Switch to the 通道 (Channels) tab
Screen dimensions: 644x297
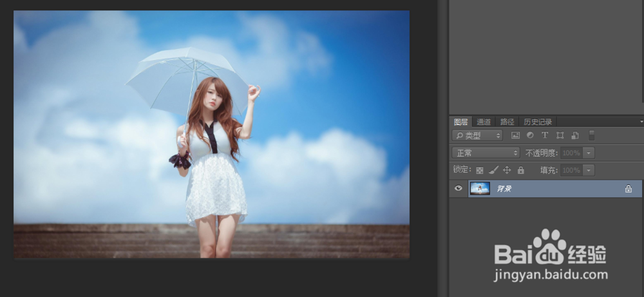click(484, 122)
